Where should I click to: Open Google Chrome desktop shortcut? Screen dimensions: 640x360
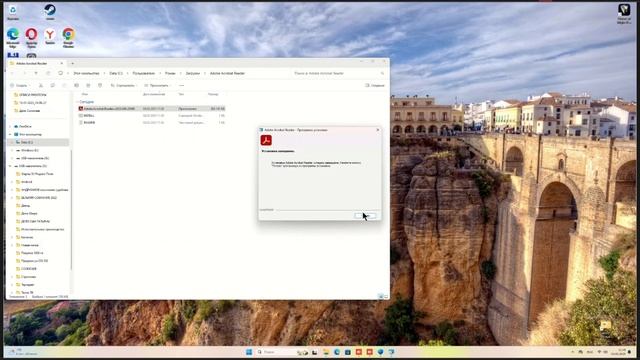(x=68, y=38)
